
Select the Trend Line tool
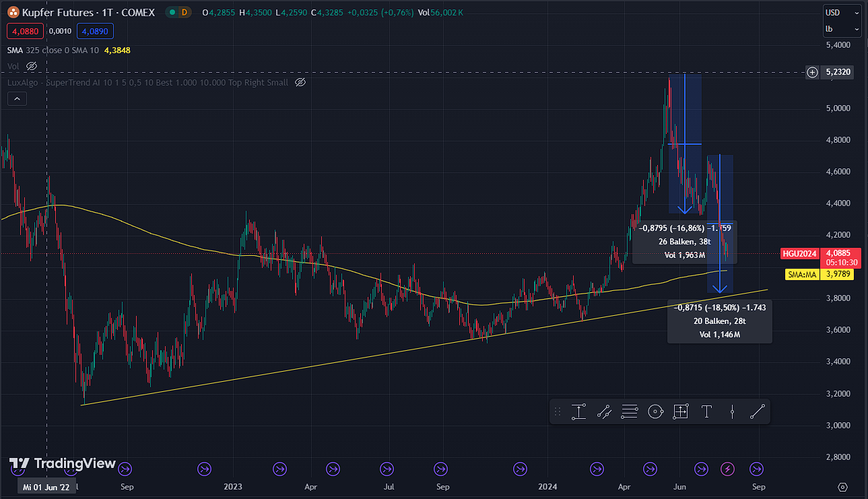[758, 411]
